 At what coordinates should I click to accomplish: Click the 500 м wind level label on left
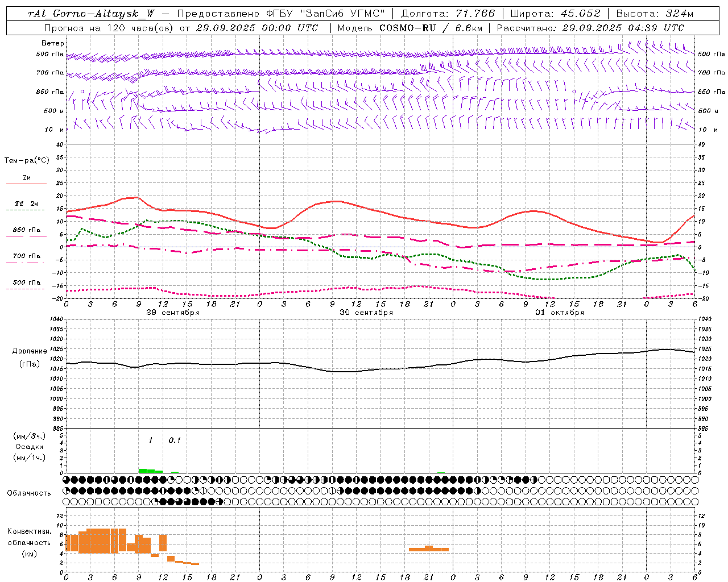point(53,111)
